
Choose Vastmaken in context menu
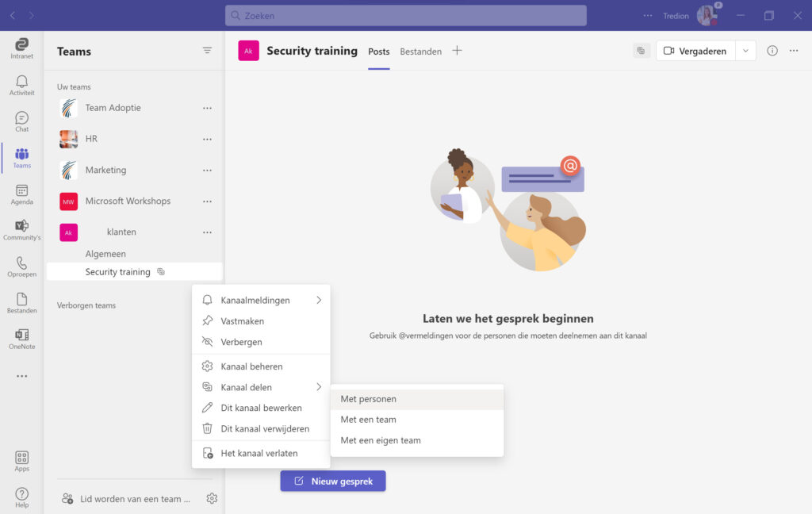point(261,320)
